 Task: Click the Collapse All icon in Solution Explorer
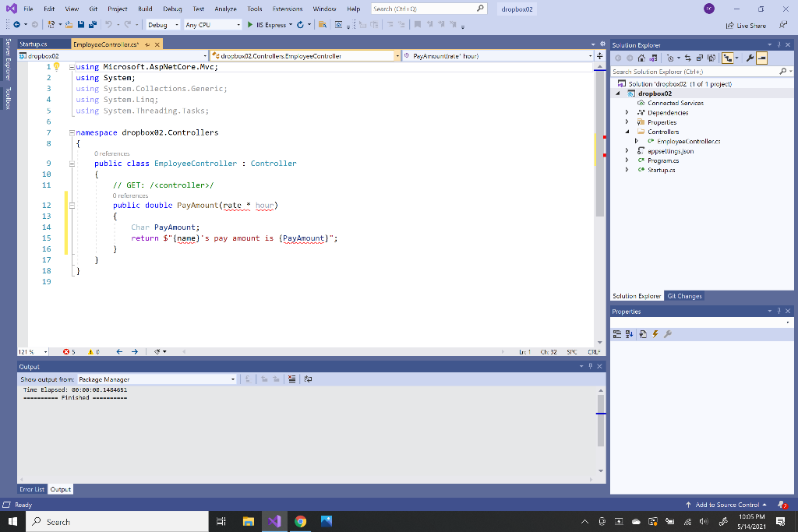pos(701,58)
